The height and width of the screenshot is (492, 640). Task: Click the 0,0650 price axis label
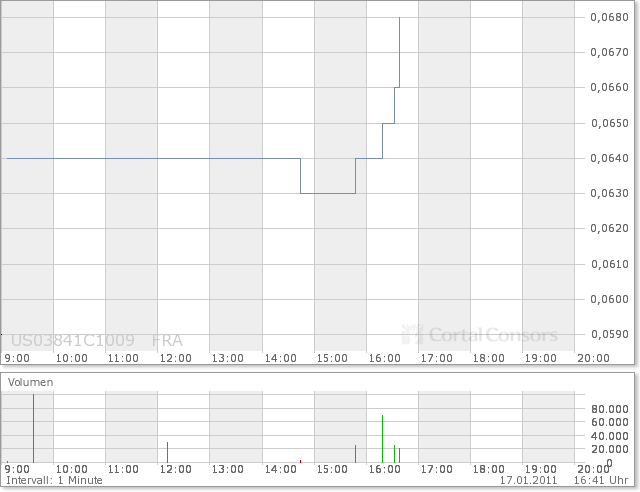[x=609, y=123]
